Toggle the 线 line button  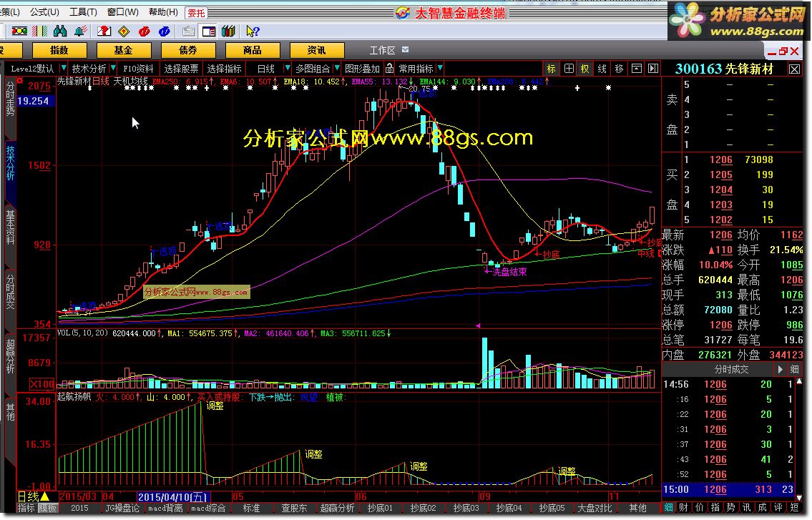[x=602, y=69]
